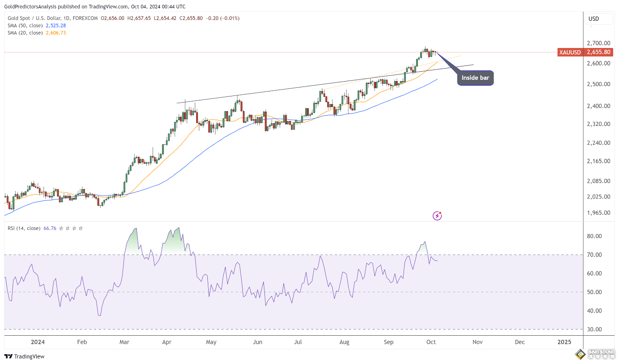Click the red XAUUSD symbol tag
This screenshot has height=364, width=619.
point(570,52)
